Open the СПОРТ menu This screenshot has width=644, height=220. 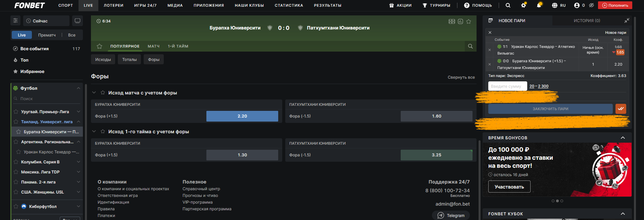coord(65,5)
